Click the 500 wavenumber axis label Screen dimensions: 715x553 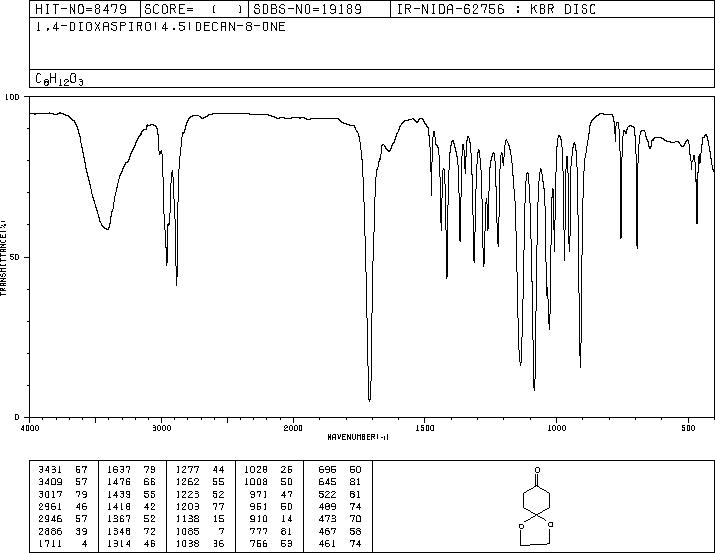(x=689, y=428)
